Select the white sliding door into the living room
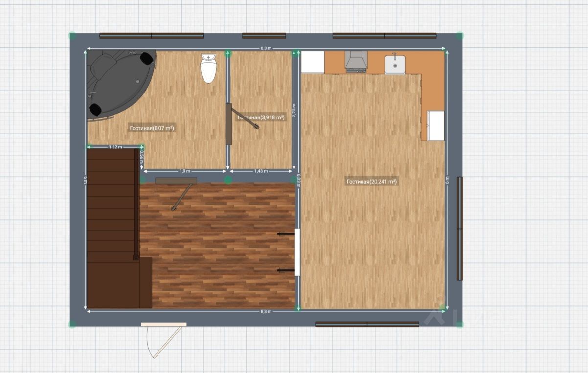The height and width of the screenshot is (373, 588). [297, 252]
